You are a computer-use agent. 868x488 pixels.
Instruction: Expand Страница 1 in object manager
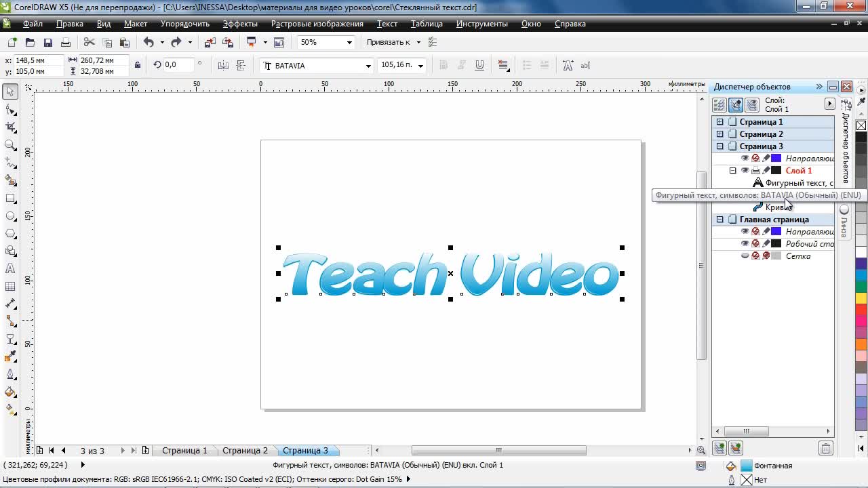click(720, 122)
